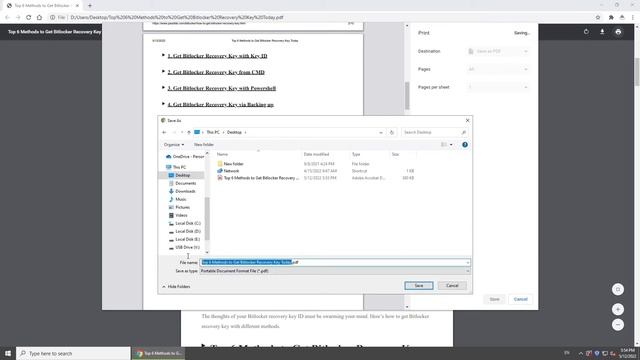The image size is (640, 360).
Task: Click Cancel in the Save As dialog
Action: tap(452, 286)
